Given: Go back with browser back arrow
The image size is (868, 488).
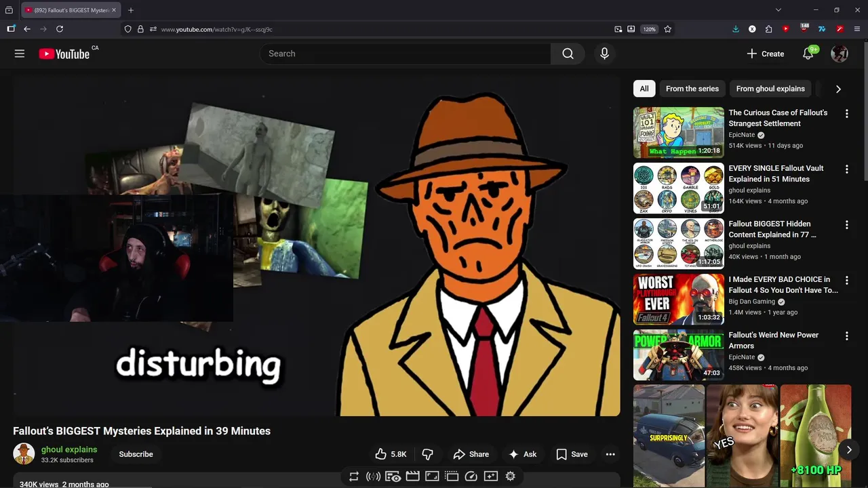Looking at the screenshot, I should coord(27,29).
